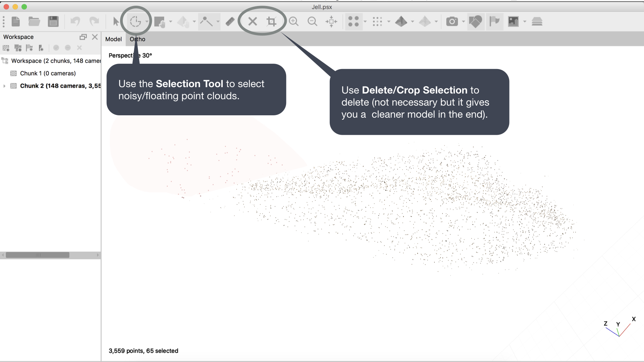
Task: Click the Open project folder icon
Action: pyautogui.click(x=34, y=22)
